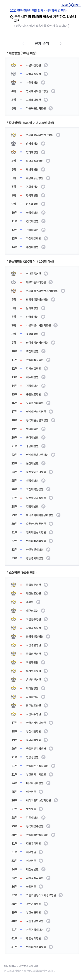Image resolution: width=84 pixels, height=980 pixels.
Task: Click the MEDI STAFF logo
Action: click(x=71, y=5)
